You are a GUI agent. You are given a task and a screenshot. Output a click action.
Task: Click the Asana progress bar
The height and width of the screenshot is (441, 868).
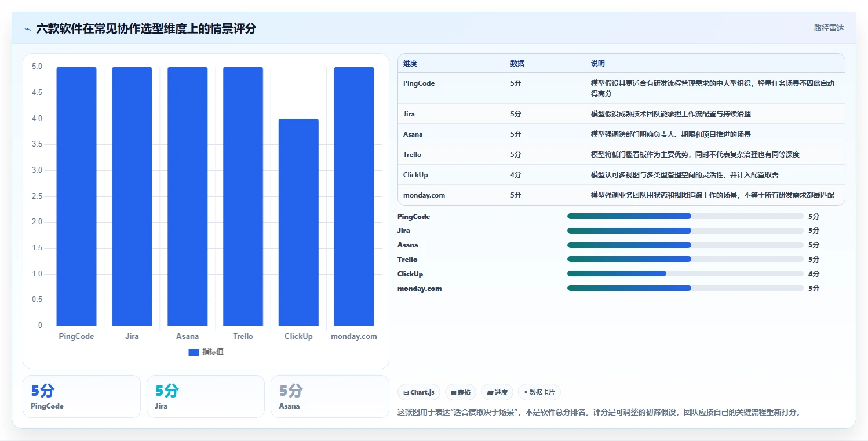[x=685, y=245]
